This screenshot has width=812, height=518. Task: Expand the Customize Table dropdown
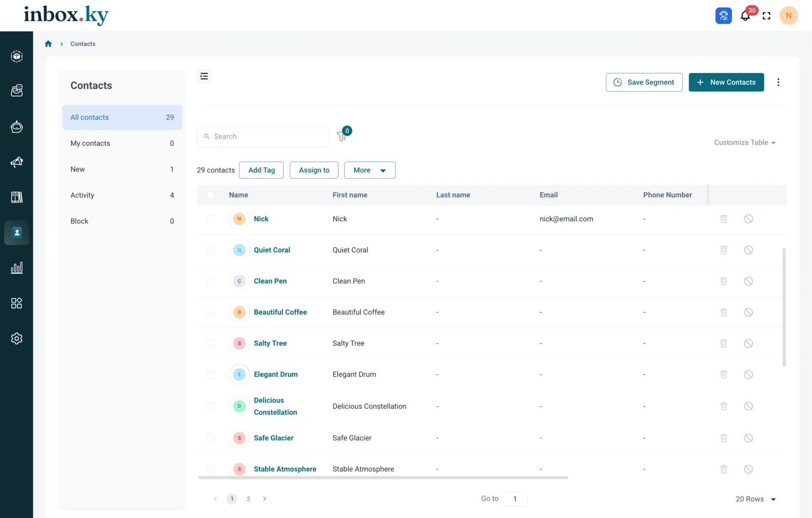(745, 143)
